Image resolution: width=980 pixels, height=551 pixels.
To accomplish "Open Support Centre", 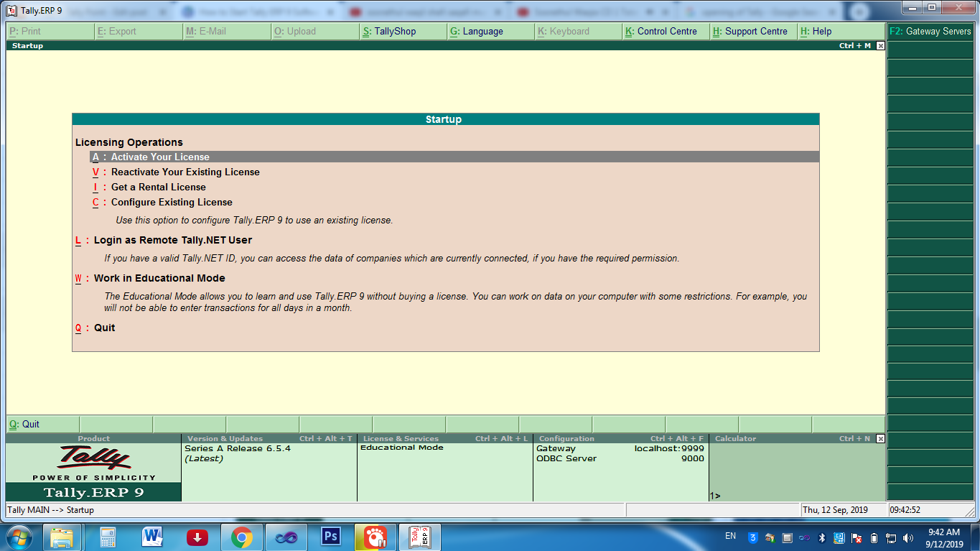I will tap(754, 32).
